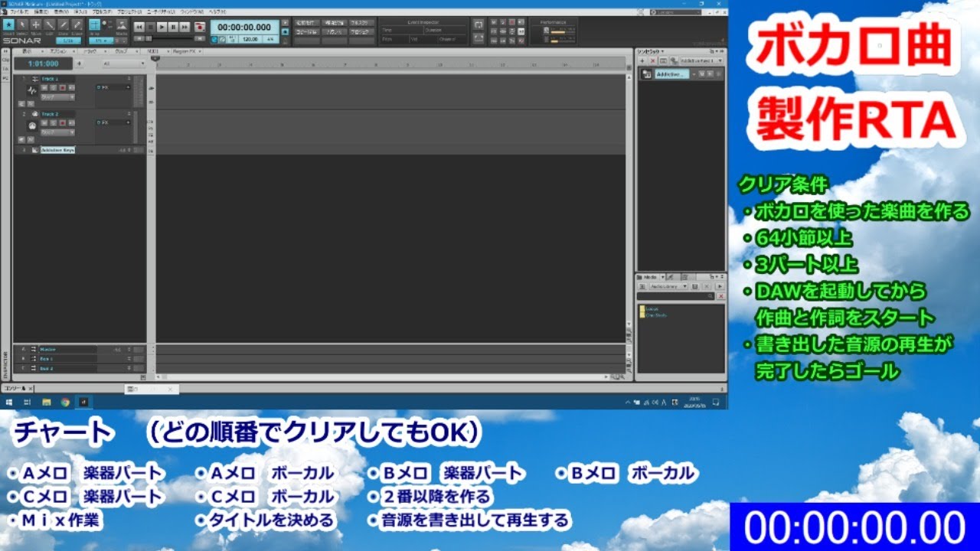Image resolution: width=980 pixels, height=551 pixels.
Task: Open the プロジェクト(J) menu
Action: 129,12
